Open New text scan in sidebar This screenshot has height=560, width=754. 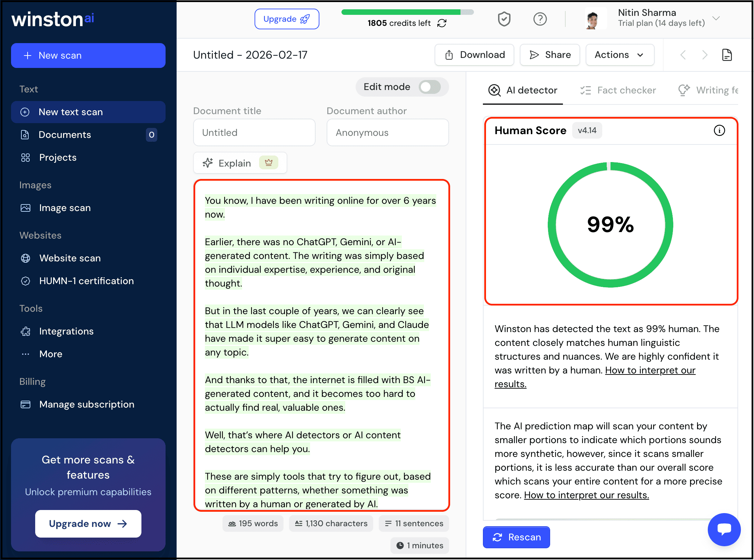coord(88,112)
